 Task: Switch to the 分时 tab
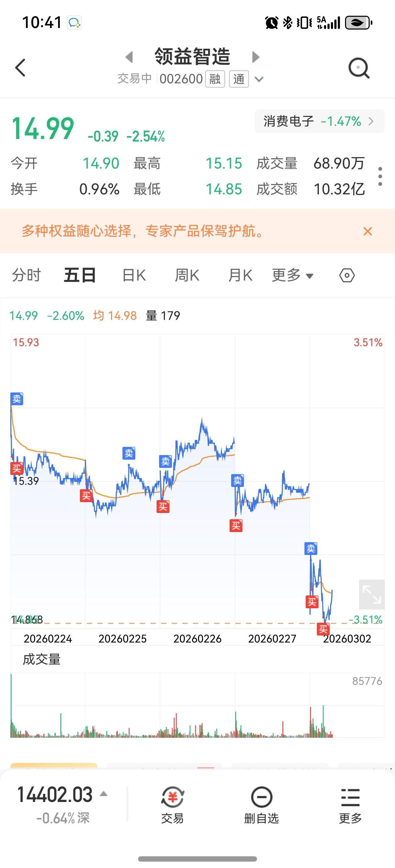tap(26, 275)
